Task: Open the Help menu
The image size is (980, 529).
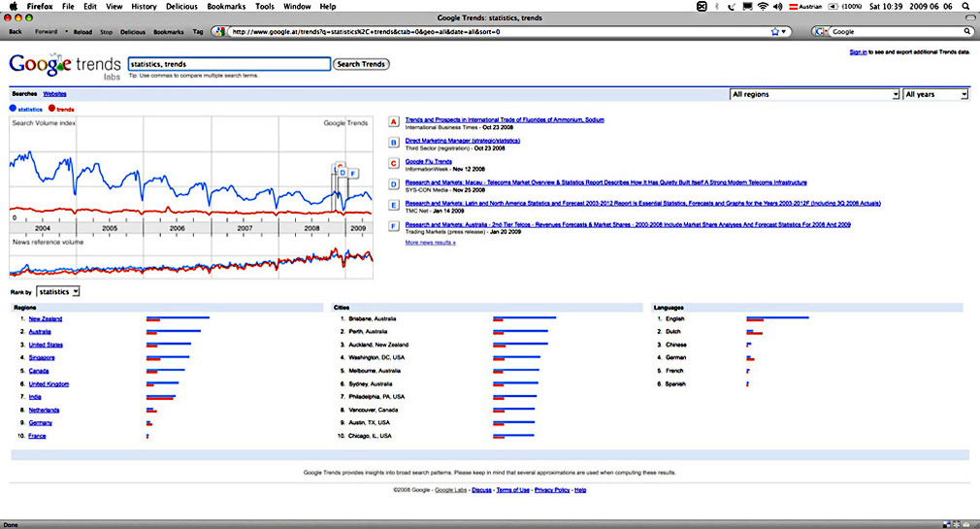Action: [328, 6]
